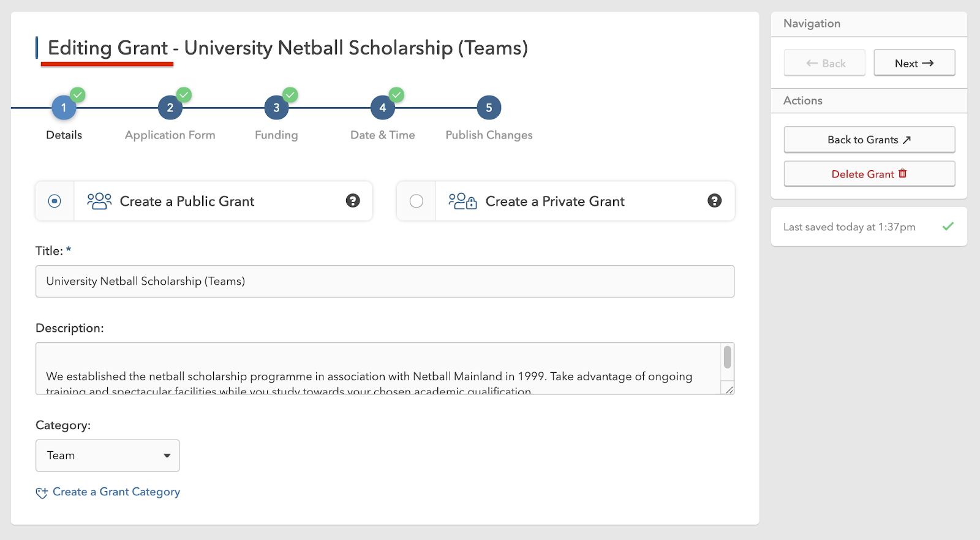This screenshot has height=540, width=980.
Task: Click the external arrow icon on Back to Grants
Action: pos(907,140)
